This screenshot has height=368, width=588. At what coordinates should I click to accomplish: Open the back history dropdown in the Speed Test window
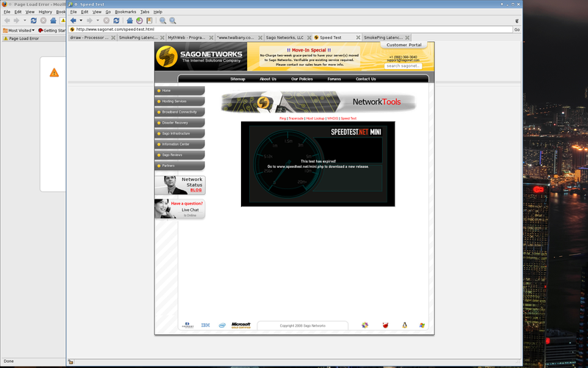click(81, 21)
